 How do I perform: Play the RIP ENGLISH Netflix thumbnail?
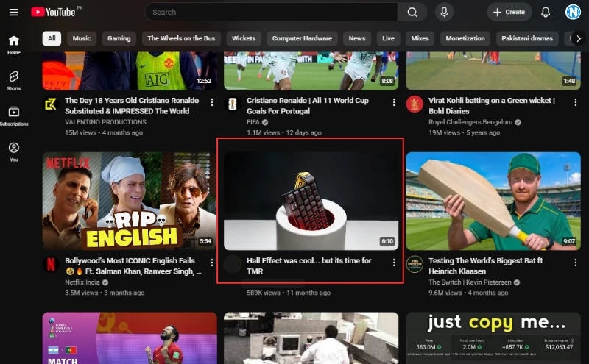130,201
